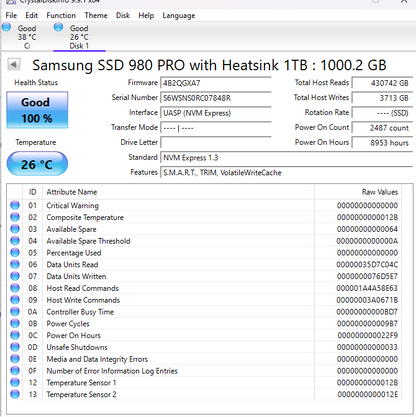Click the status icon for Unsafe Shutdowns
The image size is (416, 417).
click(15, 347)
